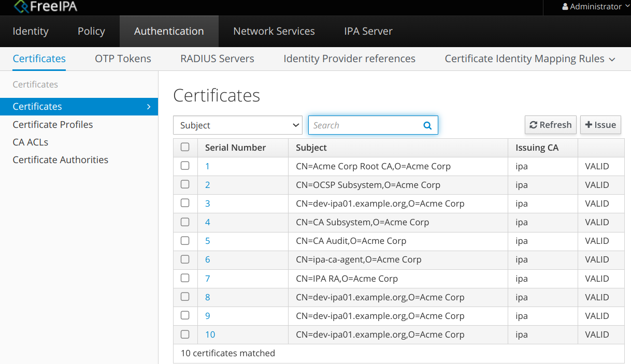Open RADIUS Servers tab

tap(217, 59)
